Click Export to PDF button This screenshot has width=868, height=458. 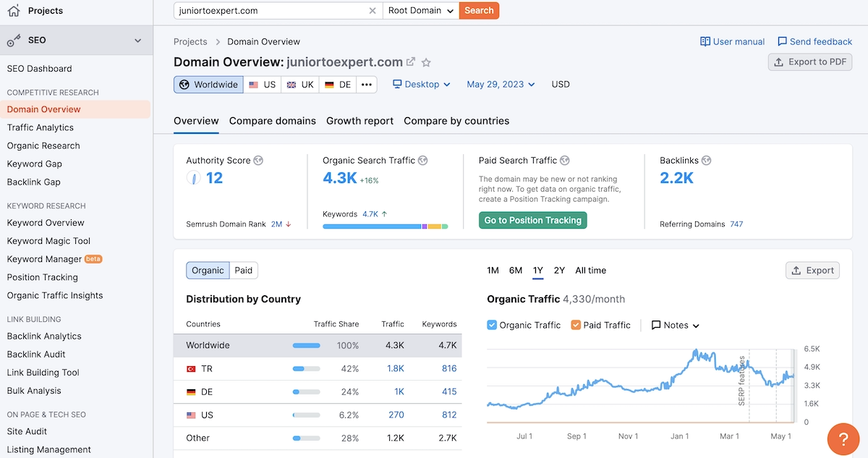[x=810, y=62]
